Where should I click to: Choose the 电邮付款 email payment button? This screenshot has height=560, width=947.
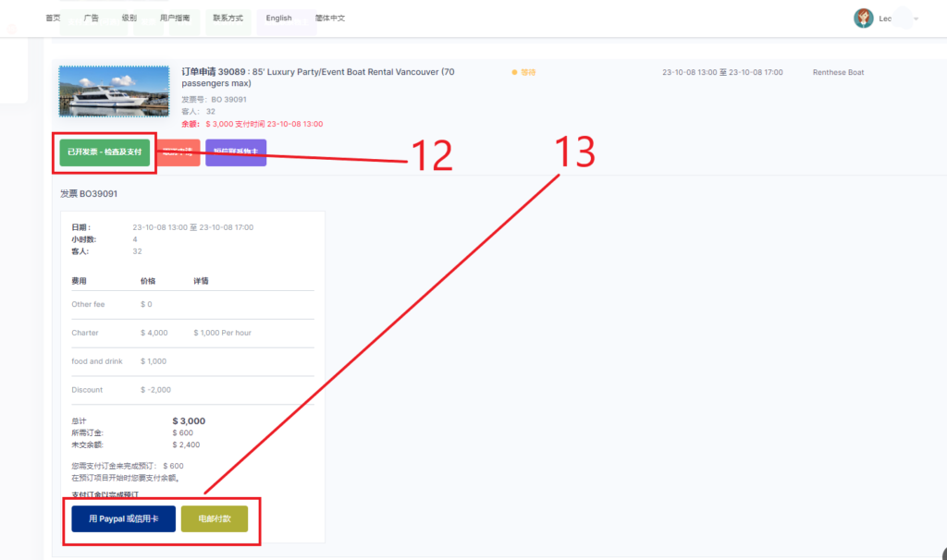pos(215,519)
